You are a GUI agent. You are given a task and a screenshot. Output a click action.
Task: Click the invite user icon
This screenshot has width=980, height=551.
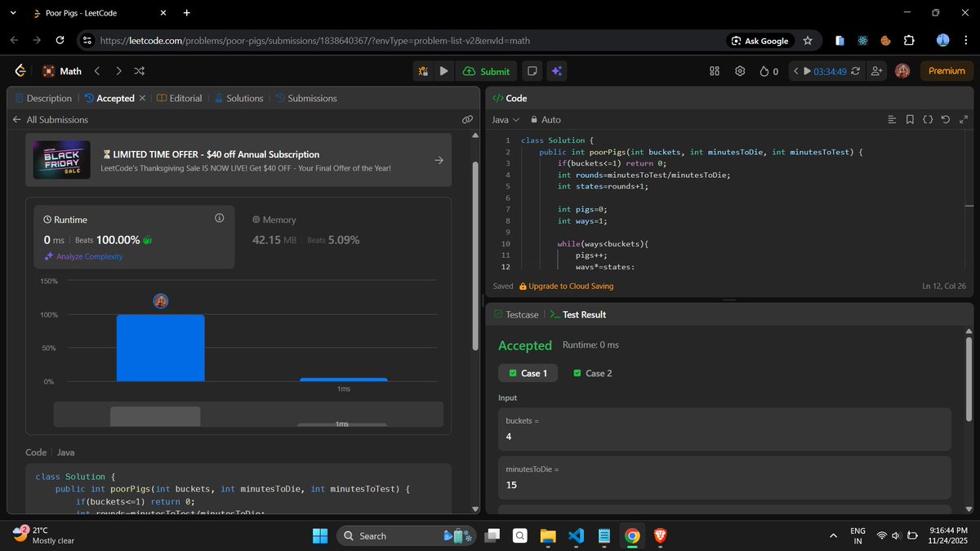(x=876, y=71)
